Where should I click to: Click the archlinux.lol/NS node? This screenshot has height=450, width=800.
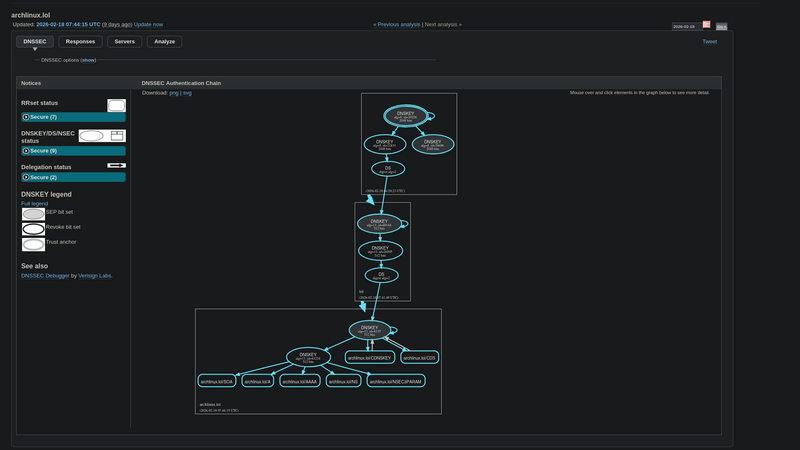point(343,382)
